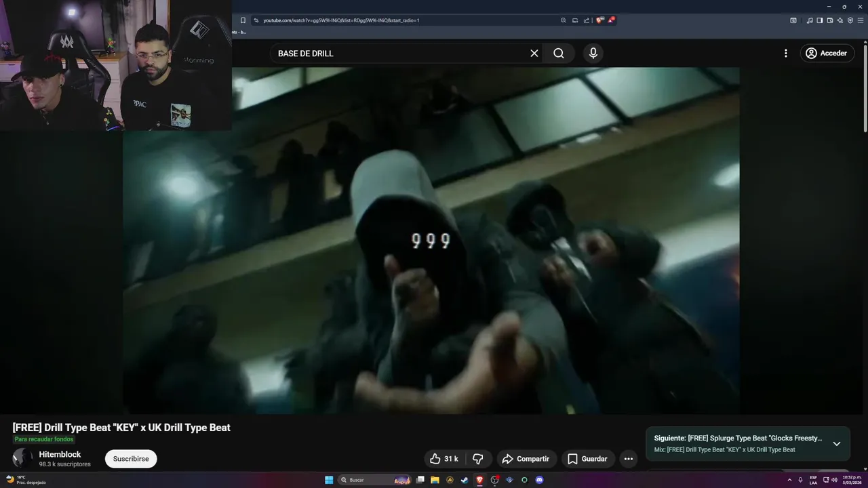Click the system tray microphone icon
868x488 pixels.
coord(800,480)
